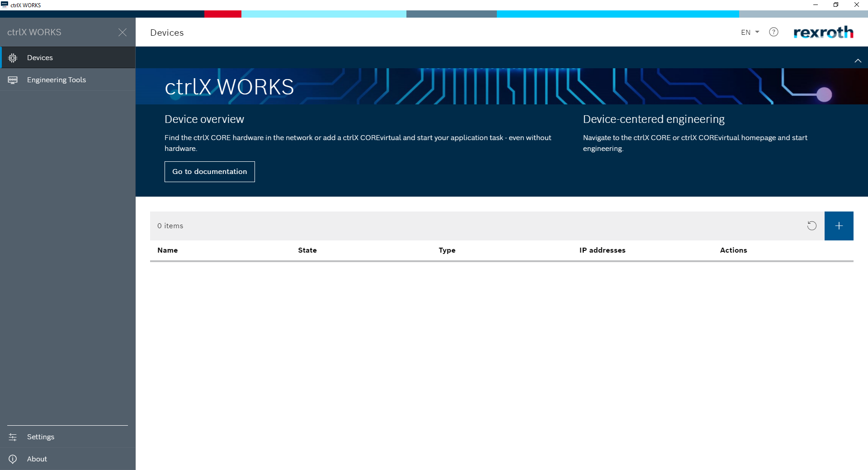Click the ctrlX WORKS sidebar title
This screenshot has height=470, width=868.
click(34, 32)
